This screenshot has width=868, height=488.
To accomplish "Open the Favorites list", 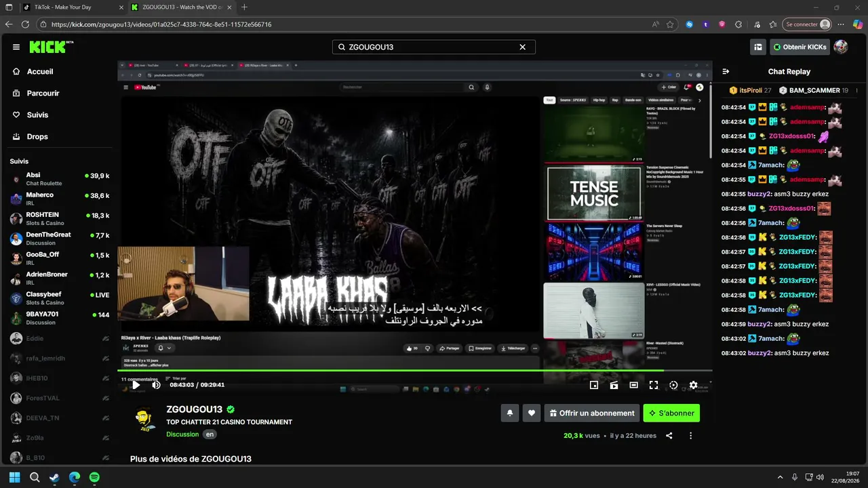I will (x=773, y=24).
